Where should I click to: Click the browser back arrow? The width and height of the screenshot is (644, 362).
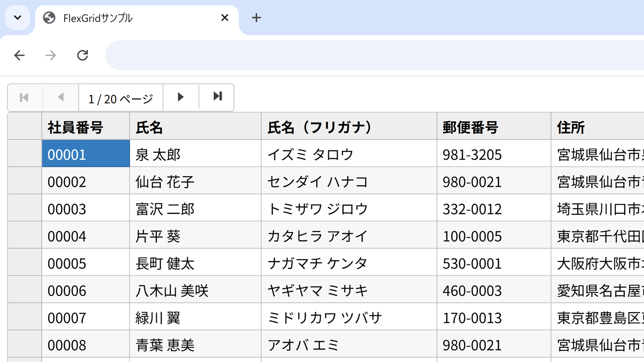pos(19,55)
